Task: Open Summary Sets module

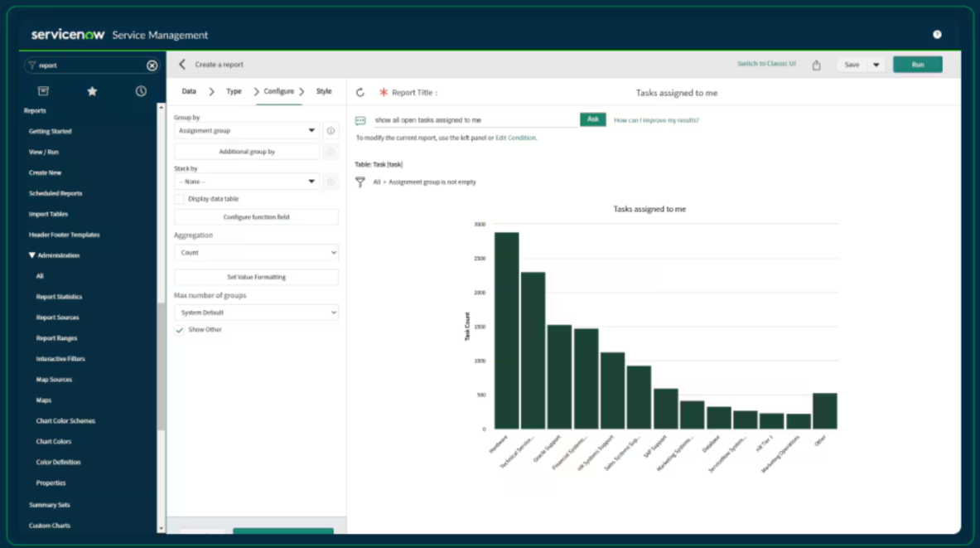Action: (x=50, y=504)
